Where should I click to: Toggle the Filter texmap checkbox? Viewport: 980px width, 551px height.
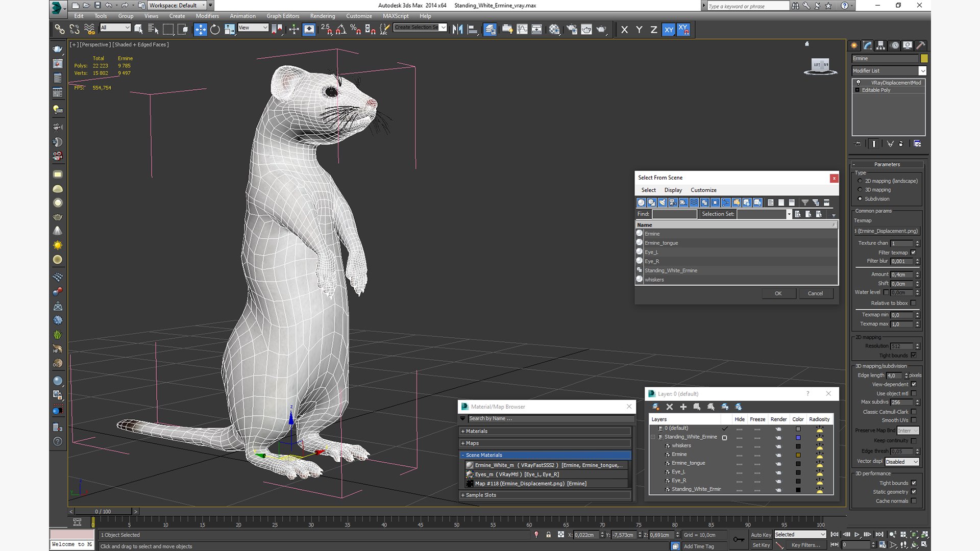pyautogui.click(x=914, y=252)
